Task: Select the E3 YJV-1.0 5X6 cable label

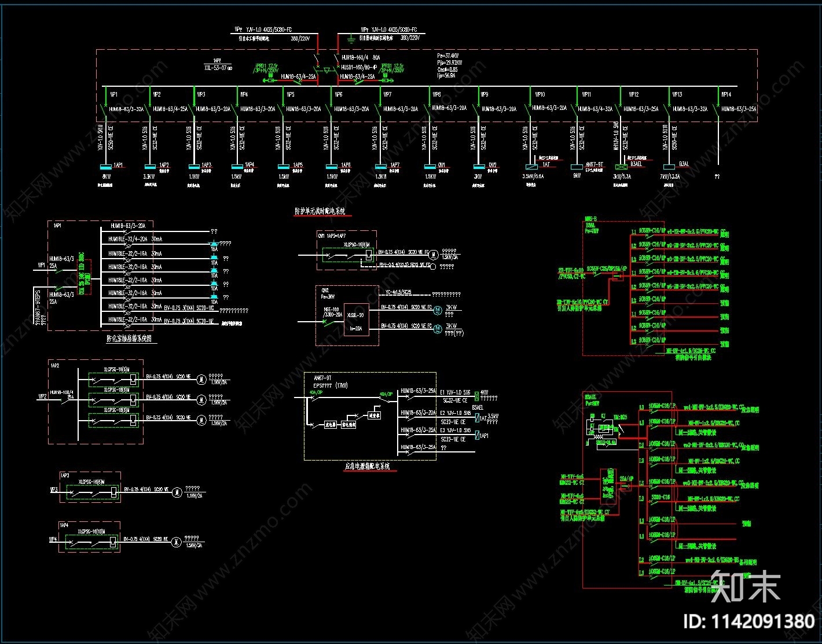Action: point(456,430)
